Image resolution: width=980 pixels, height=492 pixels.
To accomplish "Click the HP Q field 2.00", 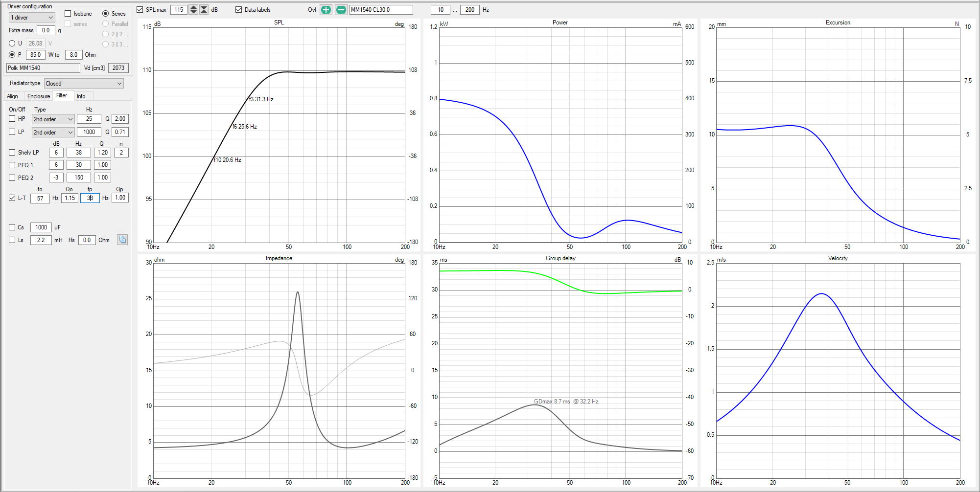I will (x=120, y=119).
